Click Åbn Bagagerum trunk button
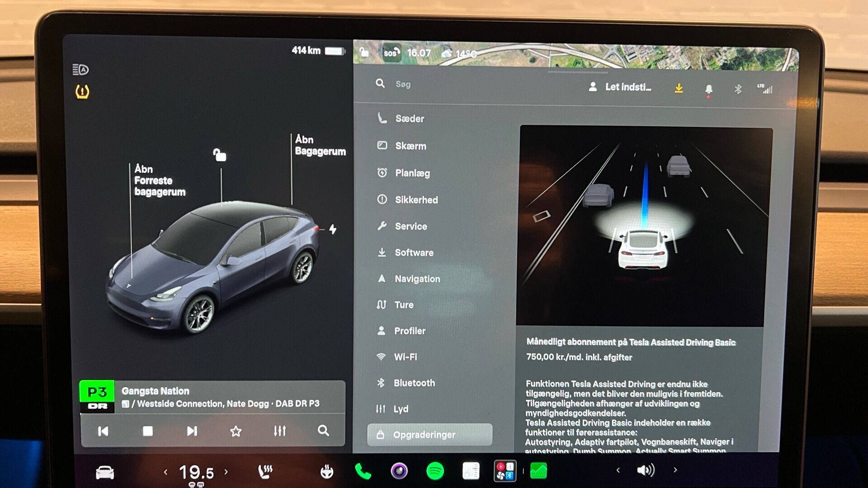 [320, 145]
